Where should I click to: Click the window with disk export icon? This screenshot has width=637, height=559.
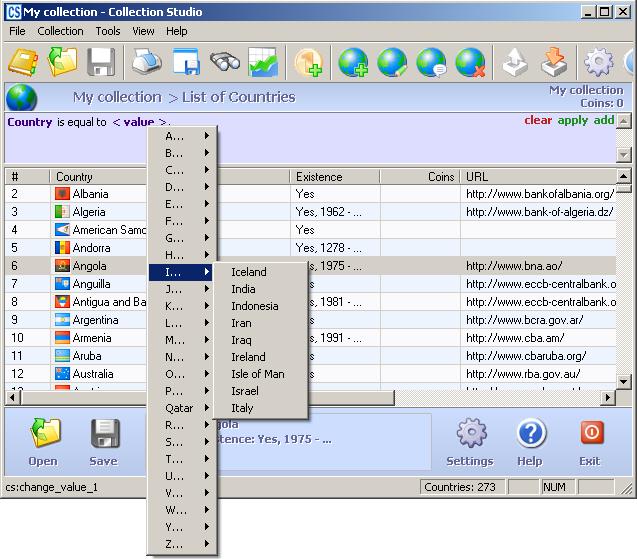pos(186,62)
